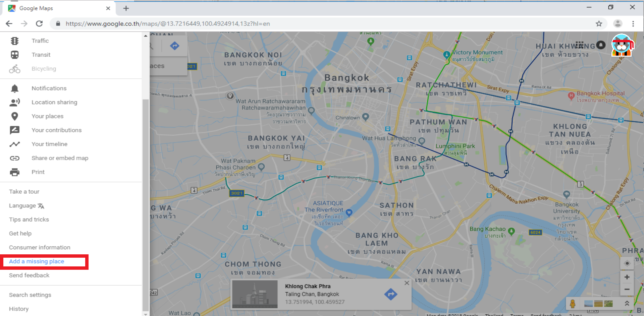Click the side menu scrollbar
The width and height of the screenshot is (644, 316).
(x=146, y=205)
